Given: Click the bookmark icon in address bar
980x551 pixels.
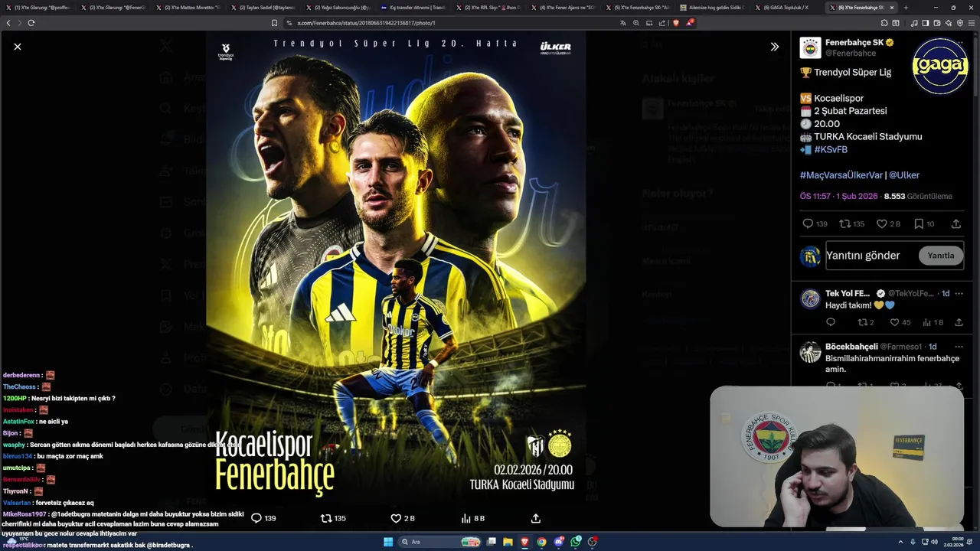Looking at the screenshot, I should [274, 23].
